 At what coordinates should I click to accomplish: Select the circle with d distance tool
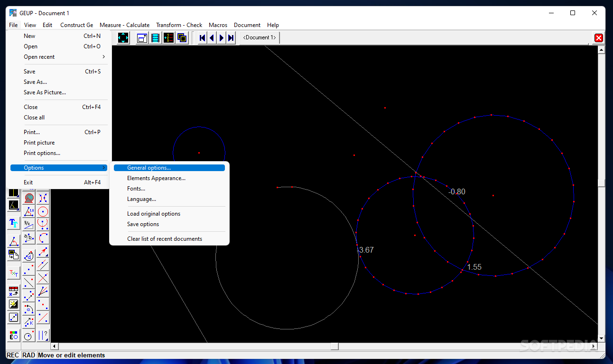click(29, 256)
